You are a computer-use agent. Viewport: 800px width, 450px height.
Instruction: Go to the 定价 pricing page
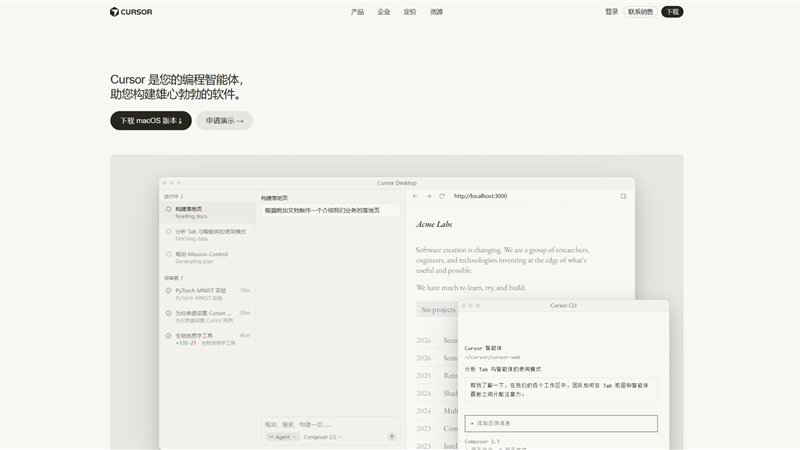410,12
